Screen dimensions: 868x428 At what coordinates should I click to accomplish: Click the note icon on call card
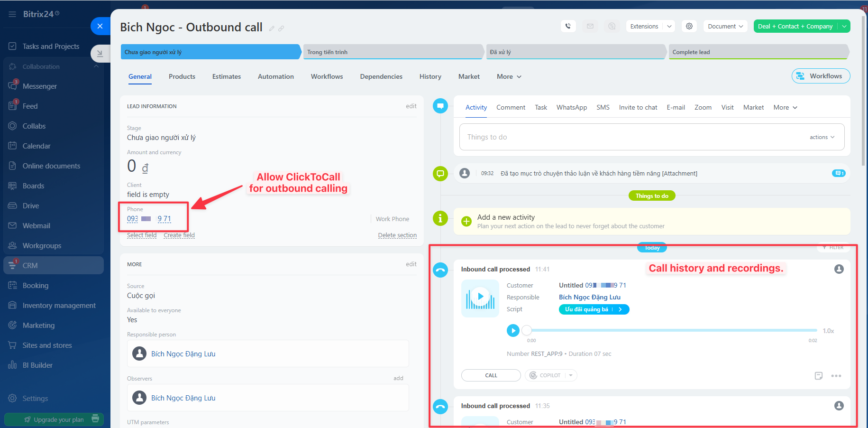(x=818, y=376)
